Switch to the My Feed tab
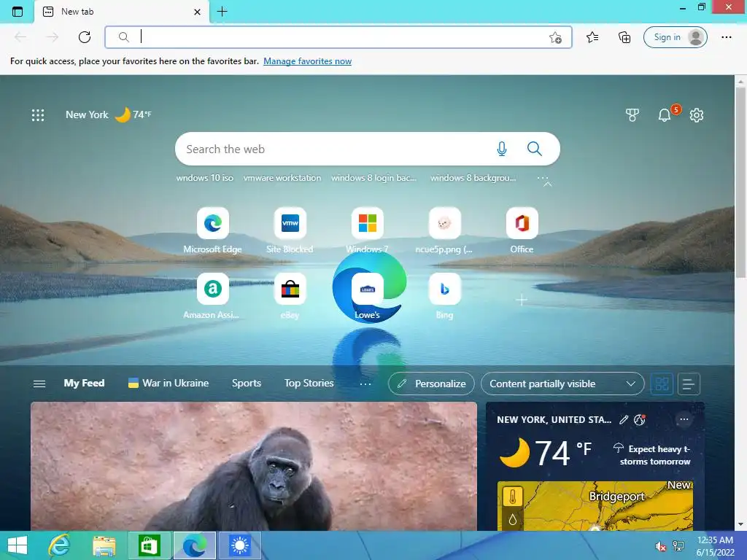This screenshot has width=747, height=560. (84, 384)
